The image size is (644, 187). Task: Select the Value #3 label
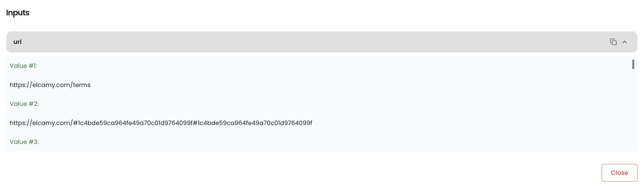point(24,142)
